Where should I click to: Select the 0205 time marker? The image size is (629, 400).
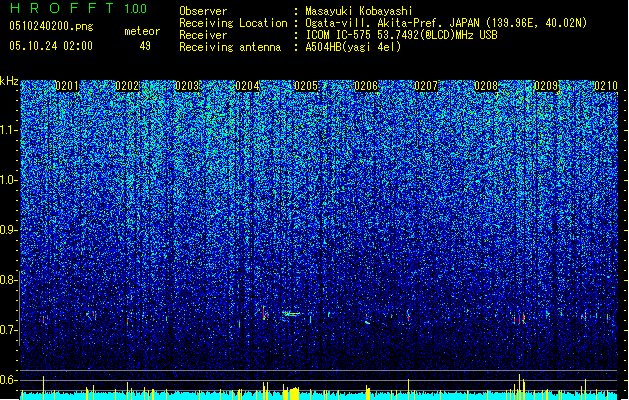coord(306,86)
